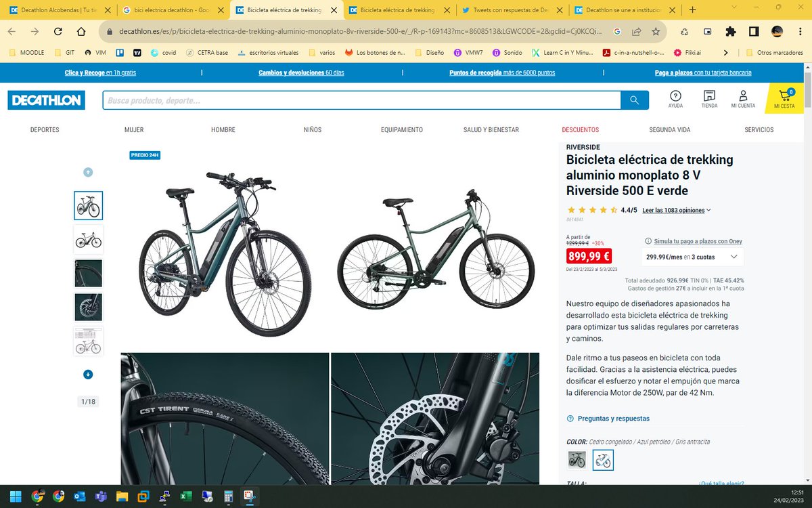Open the Calculator from the taskbar

point(228,496)
